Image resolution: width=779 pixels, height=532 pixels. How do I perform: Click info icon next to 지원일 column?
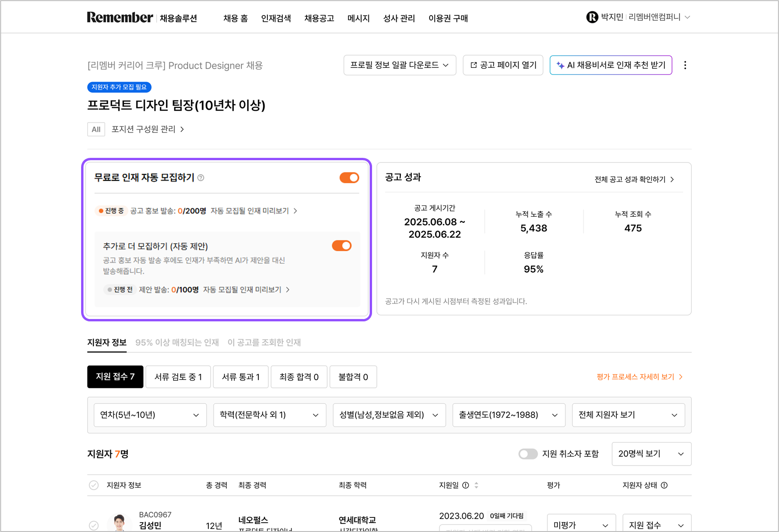pyautogui.click(x=465, y=485)
